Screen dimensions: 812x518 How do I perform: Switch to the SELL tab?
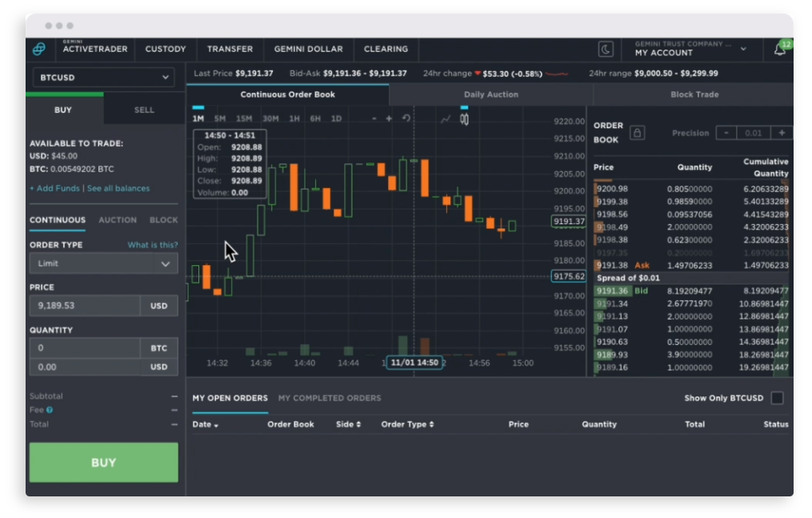pos(145,110)
